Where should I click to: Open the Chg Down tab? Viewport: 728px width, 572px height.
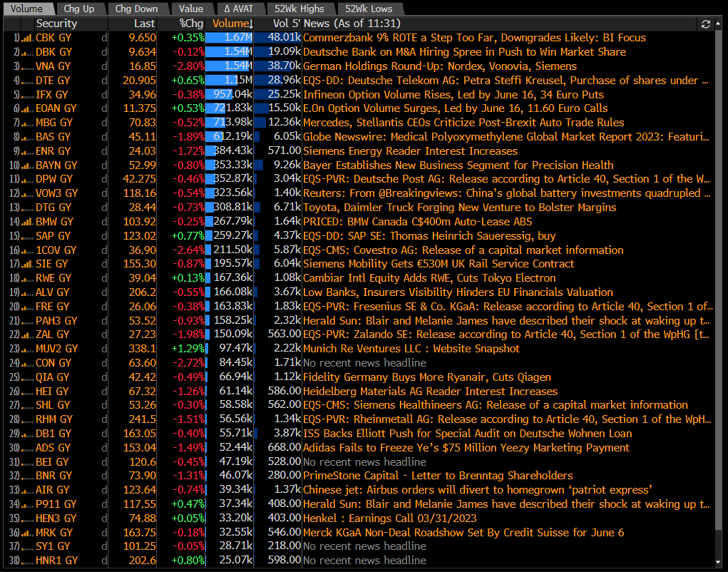[136, 9]
